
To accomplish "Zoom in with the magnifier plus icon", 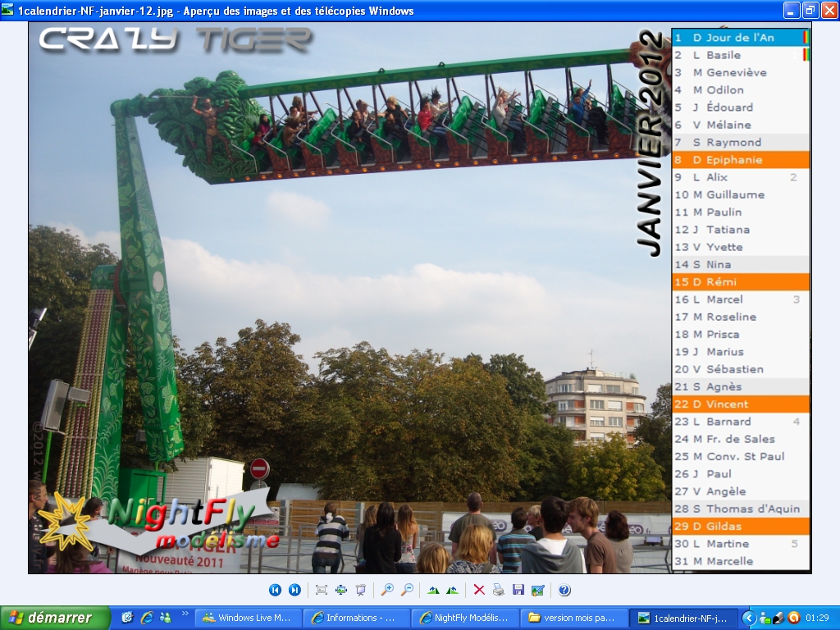I will pyautogui.click(x=387, y=590).
